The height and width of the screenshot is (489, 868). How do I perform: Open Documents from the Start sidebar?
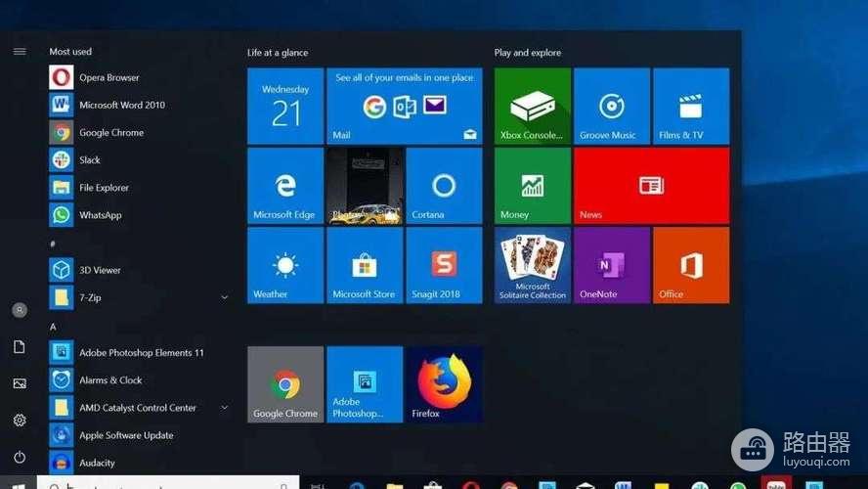coord(20,346)
